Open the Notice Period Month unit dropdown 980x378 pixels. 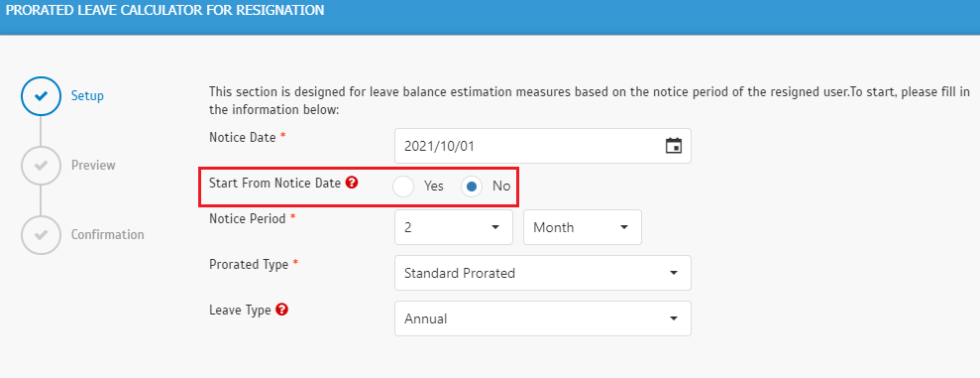tap(583, 227)
